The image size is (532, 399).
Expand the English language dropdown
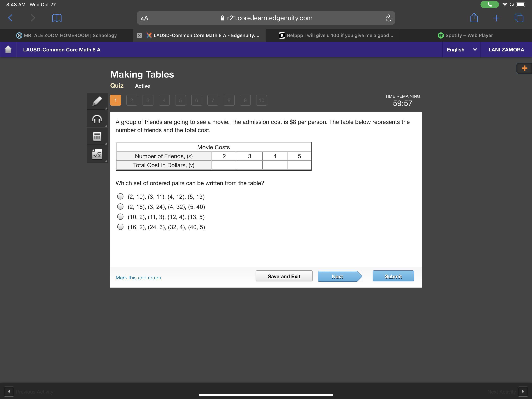(x=461, y=49)
